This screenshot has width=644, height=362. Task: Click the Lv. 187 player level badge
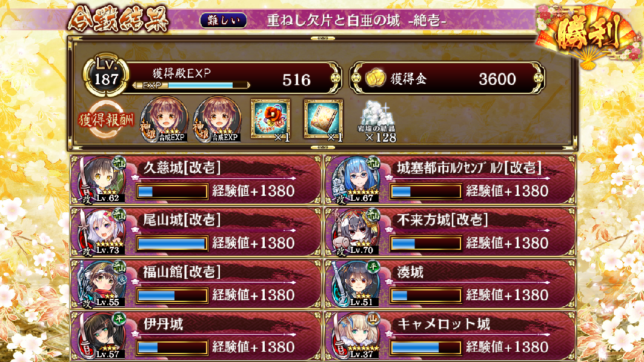tap(106, 75)
